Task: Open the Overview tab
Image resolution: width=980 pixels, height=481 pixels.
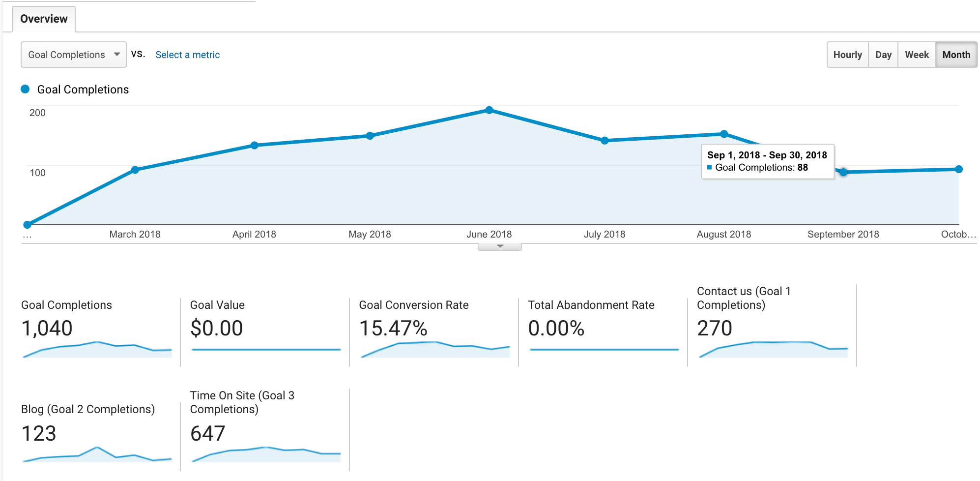Action: click(x=44, y=19)
